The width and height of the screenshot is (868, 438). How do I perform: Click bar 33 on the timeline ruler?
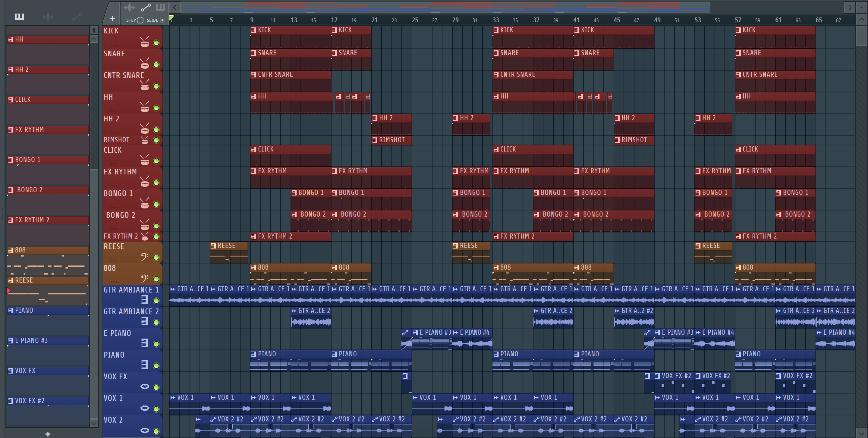click(495, 20)
